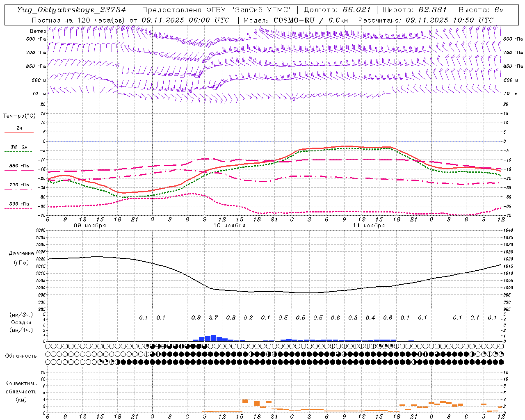Select the forecast start 09.11.2025 06:00 UTC
The height and width of the screenshot is (420, 525).
click(185, 20)
